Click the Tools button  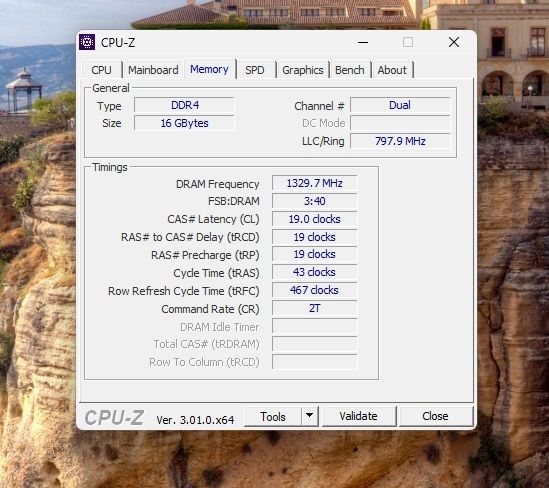[x=273, y=416]
